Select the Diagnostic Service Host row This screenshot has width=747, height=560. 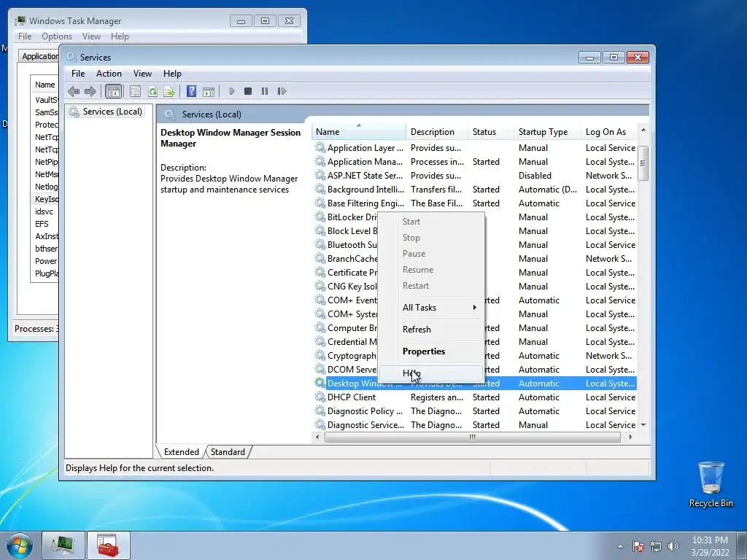tap(474, 424)
